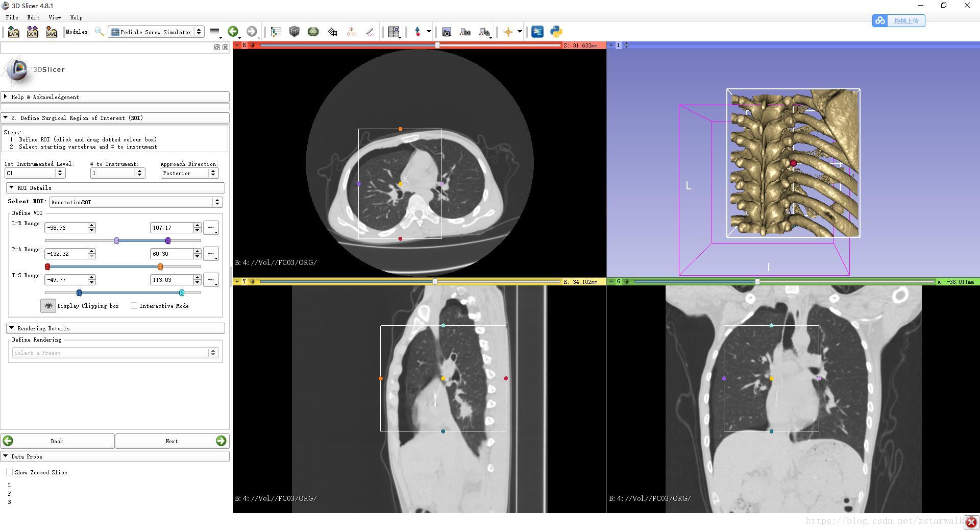This screenshot has width=980, height=531.
Task: Open the Models module icon
Action: pyautogui.click(x=313, y=32)
